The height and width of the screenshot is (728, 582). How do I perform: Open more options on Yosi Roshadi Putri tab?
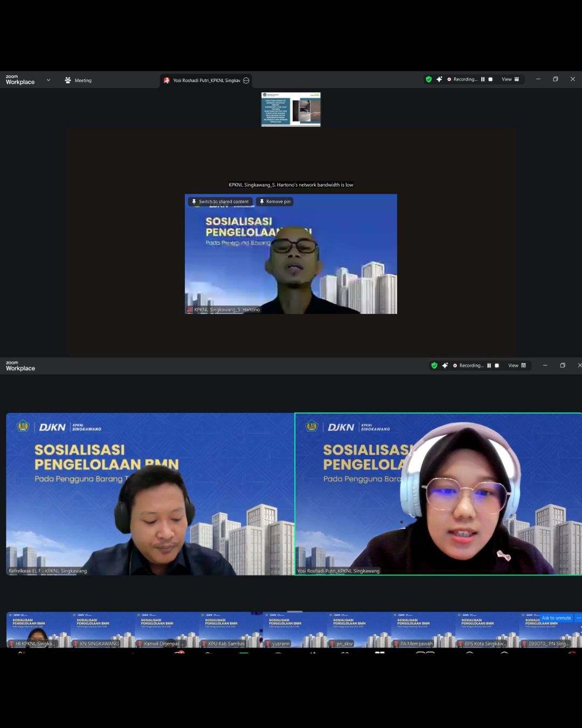246,80
